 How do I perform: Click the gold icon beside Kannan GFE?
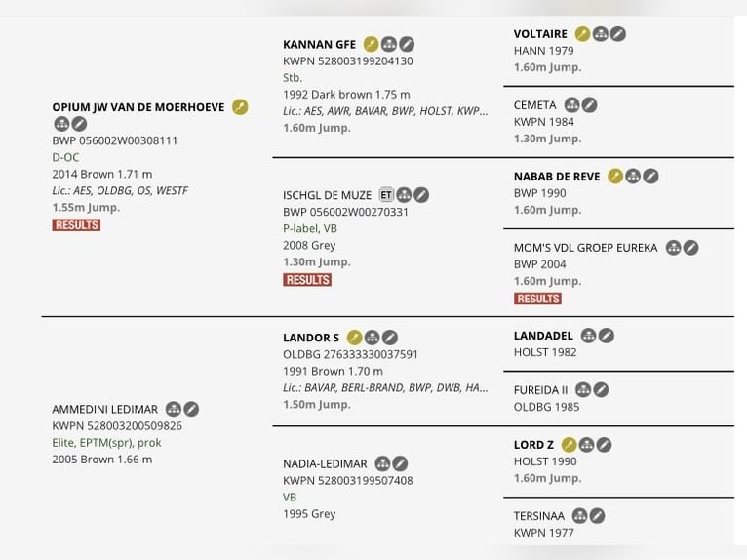pos(371,44)
